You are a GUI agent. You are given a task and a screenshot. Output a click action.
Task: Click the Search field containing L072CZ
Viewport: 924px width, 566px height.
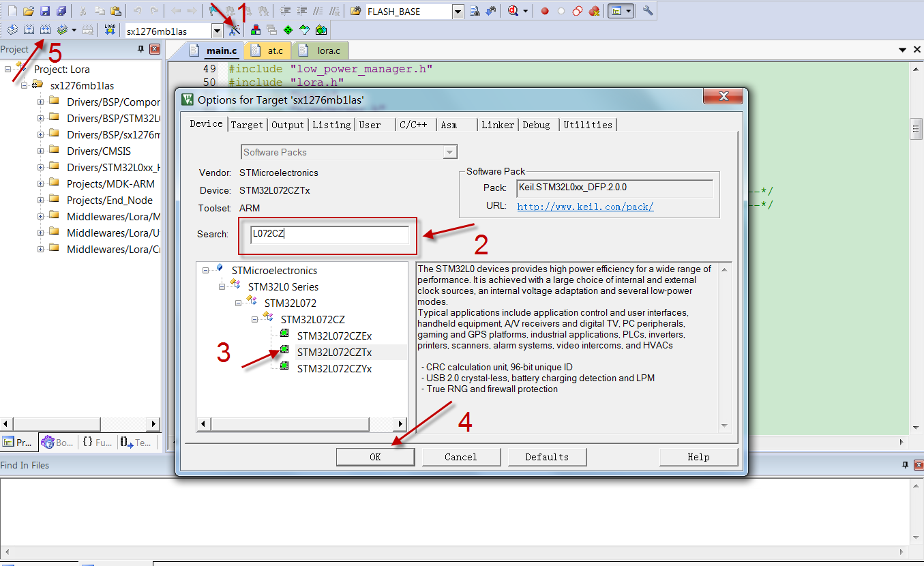pos(329,234)
